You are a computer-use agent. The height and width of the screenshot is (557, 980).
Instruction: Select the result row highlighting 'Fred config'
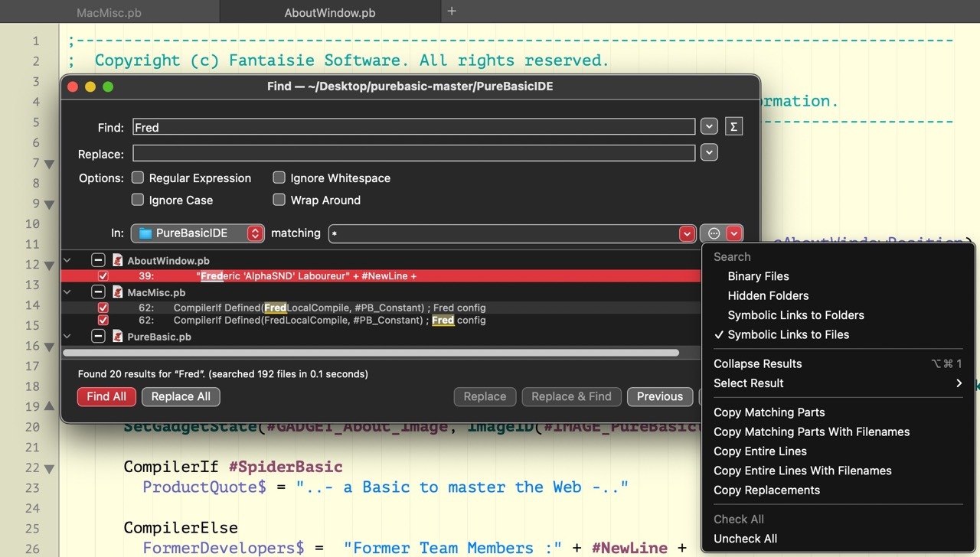(381, 320)
